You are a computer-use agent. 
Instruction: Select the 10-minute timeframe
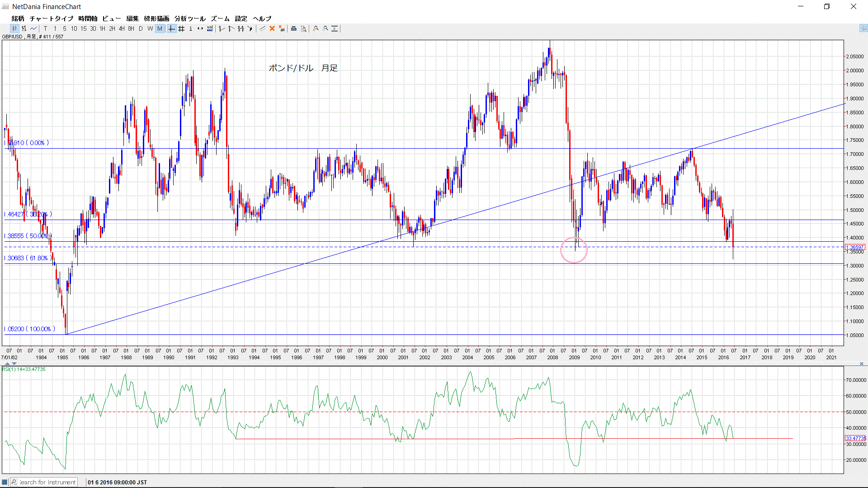(74, 28)
